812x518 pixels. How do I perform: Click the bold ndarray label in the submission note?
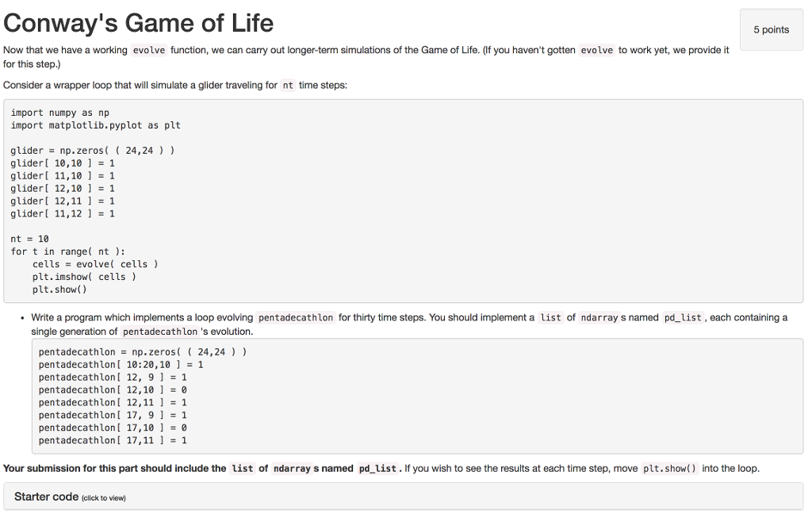tap(292, 469)
